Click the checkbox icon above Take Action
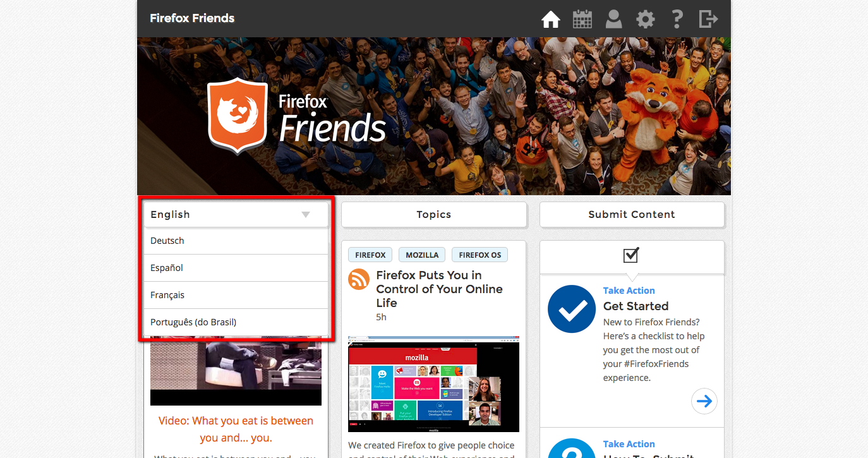The image size is (868, 458). 631,255
